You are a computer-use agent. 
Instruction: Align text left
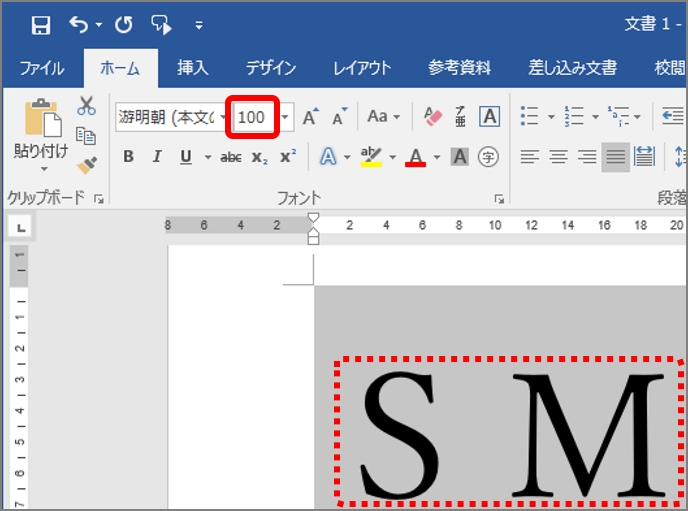[530, 157]
